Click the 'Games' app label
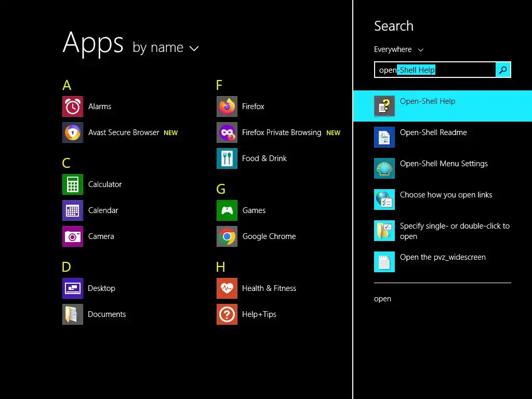532x399 pixels. [x=254, y=210]
